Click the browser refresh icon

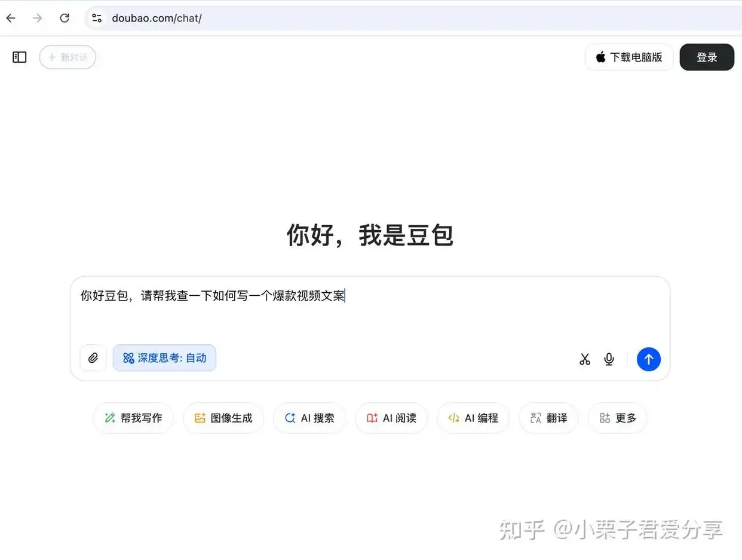point(65,18)
